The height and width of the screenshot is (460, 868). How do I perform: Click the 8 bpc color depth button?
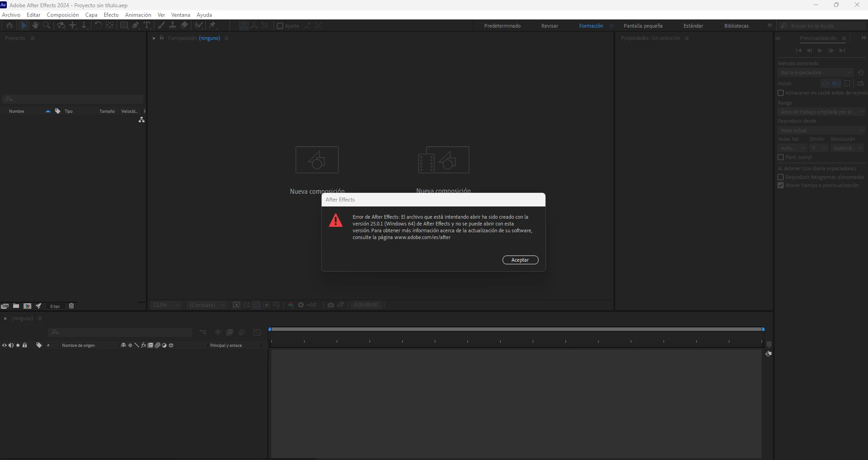(55, 307)
